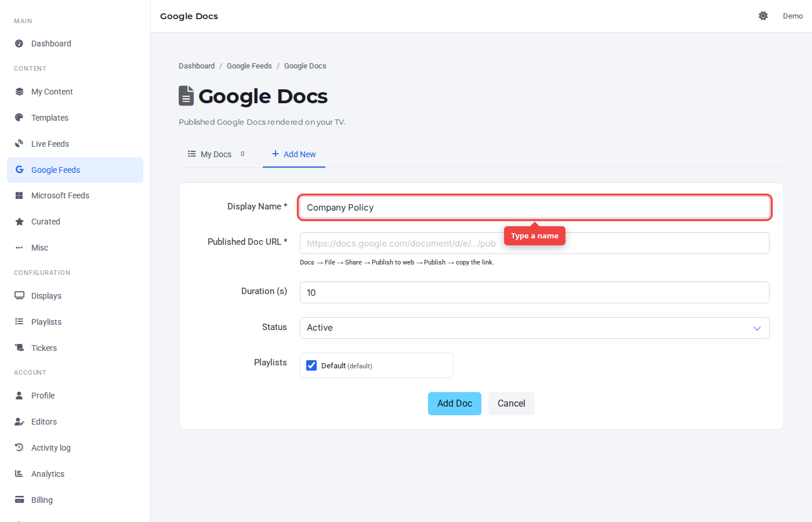Open Billing from the sidebar
Screen dimensions: 812x522
coord(75,500)
